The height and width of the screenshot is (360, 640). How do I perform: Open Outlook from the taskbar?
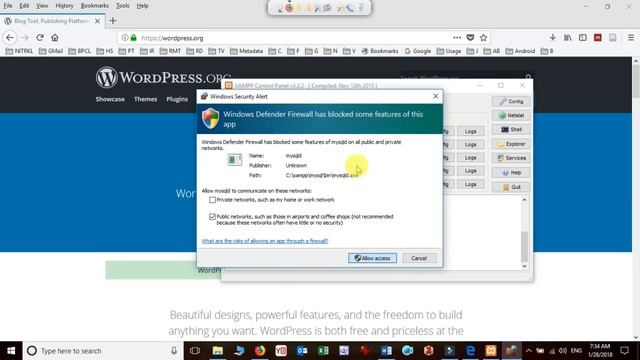tap(302, 351)
